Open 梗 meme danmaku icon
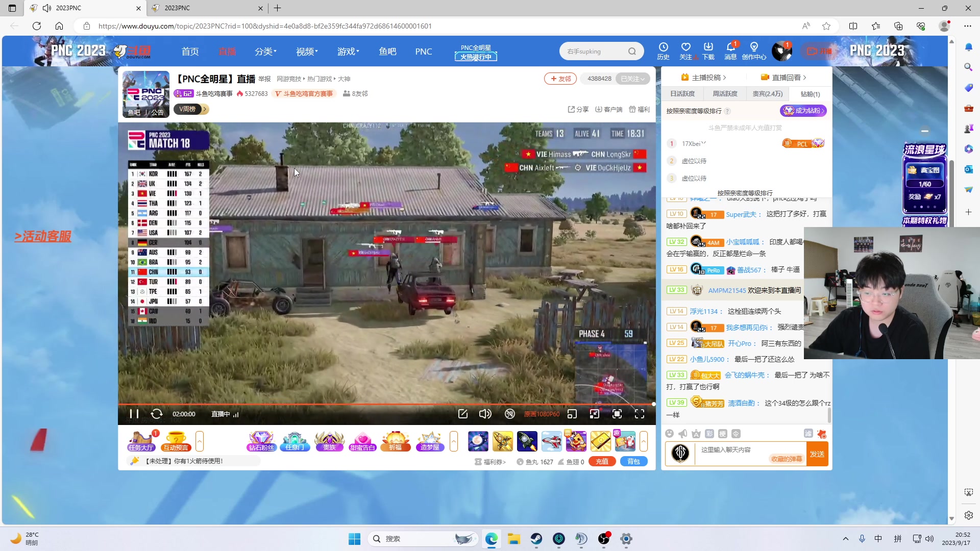The image size is (980, 551). pos(723,434)
